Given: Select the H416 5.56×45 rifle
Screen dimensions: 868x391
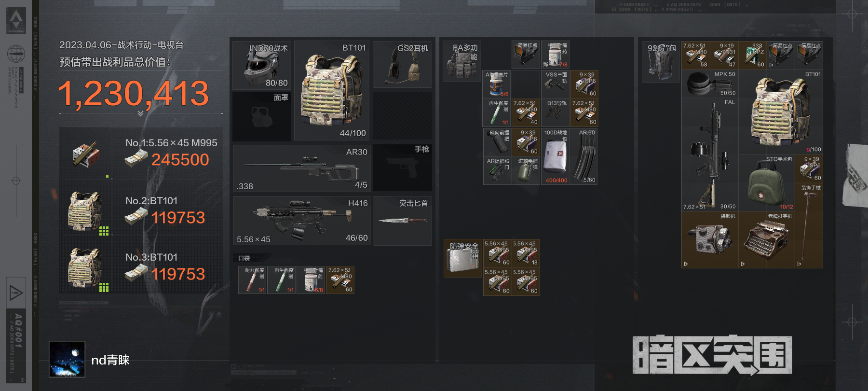Looking at the screenshot, I should 302,220.
